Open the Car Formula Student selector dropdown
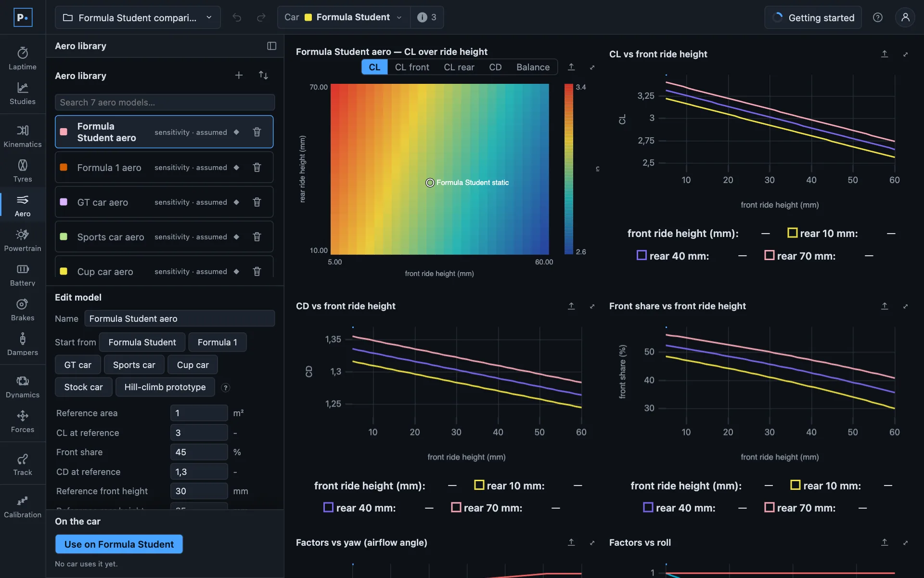This screenshot has height=578, width=924. [344, 17]
